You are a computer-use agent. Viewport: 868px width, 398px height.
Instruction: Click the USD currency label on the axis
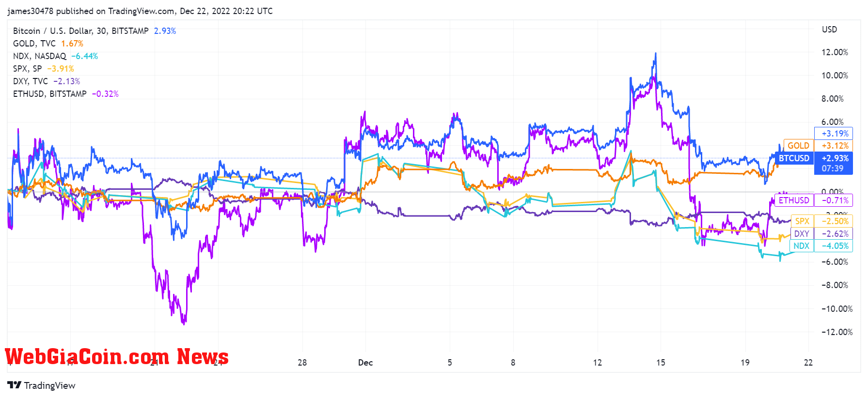pos(829,30)
